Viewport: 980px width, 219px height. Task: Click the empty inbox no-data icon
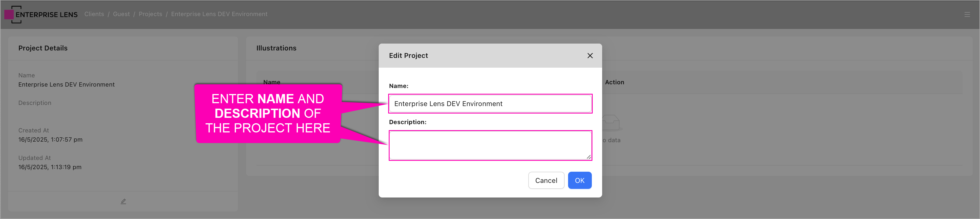[x=611, y=123]
